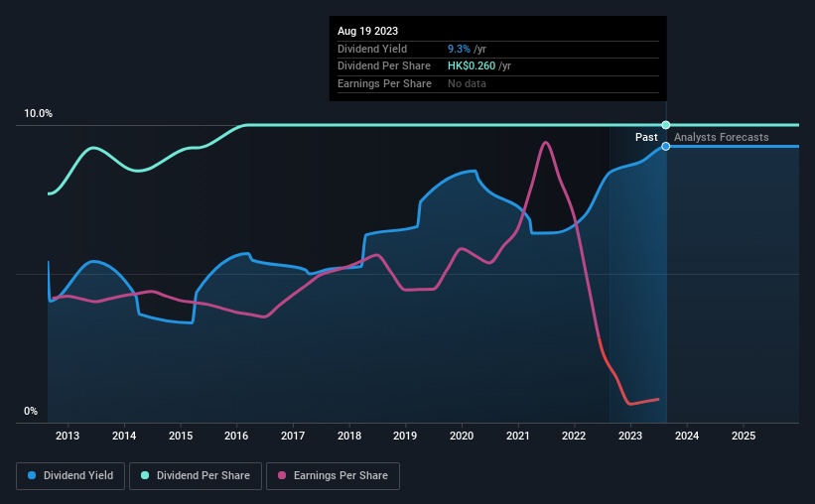The height and width of the screenshot is (504, 815).
Task: Click the 2024 axis label
Action: coord(687,436)
